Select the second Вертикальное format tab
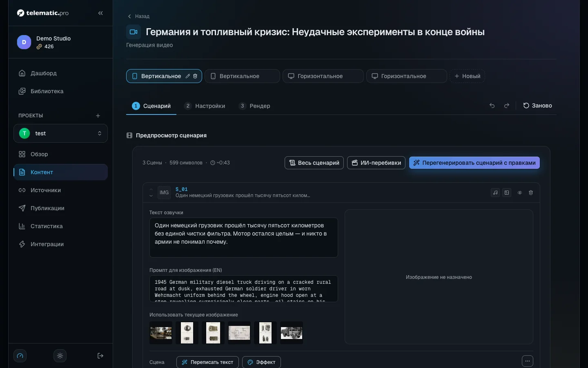Viewport: 588px width, 368px height. click(x=242, y=76)
